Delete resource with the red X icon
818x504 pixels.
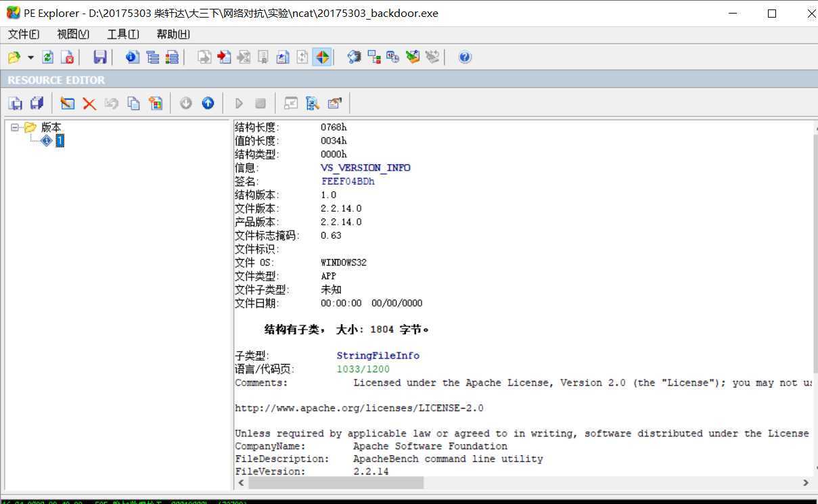(x=89, y=103)
